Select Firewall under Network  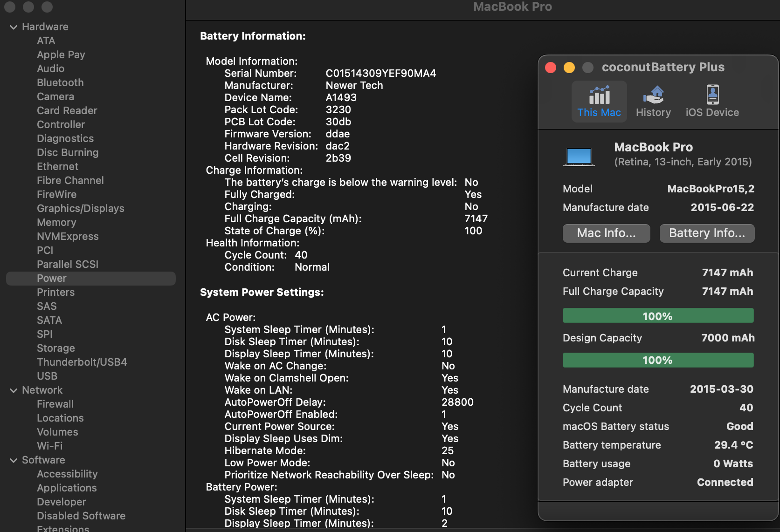pyautogui.click(x=55, y=404)
